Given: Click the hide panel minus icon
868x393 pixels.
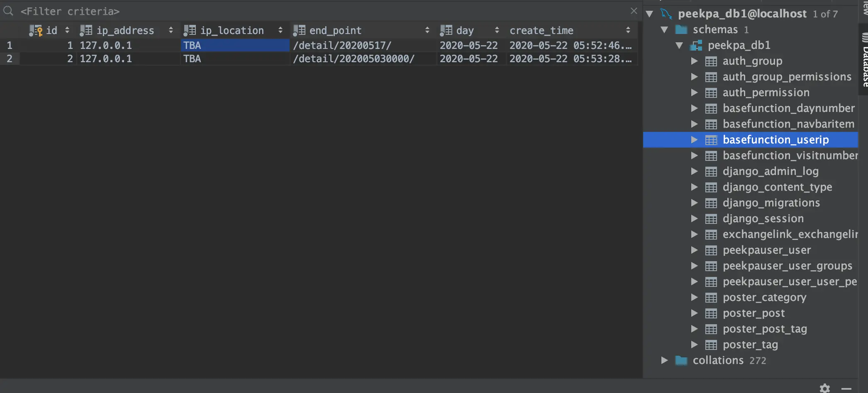Looking at the screenshot, I should (x=846, y=388).
